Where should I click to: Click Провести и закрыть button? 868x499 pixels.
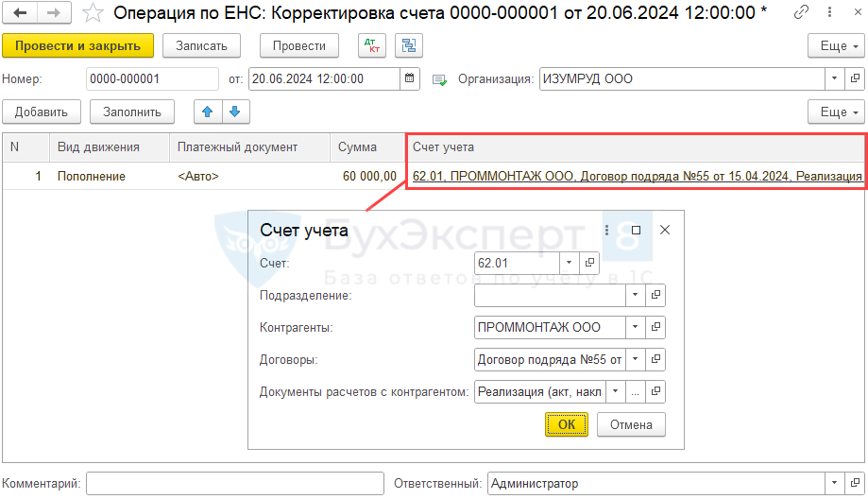click(78, 46)
